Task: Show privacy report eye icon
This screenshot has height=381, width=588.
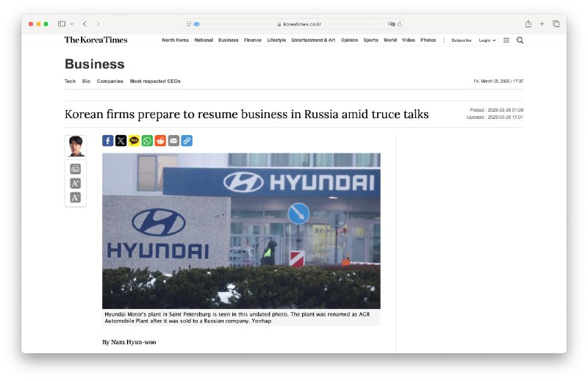Action: click(x=197, y=24)
